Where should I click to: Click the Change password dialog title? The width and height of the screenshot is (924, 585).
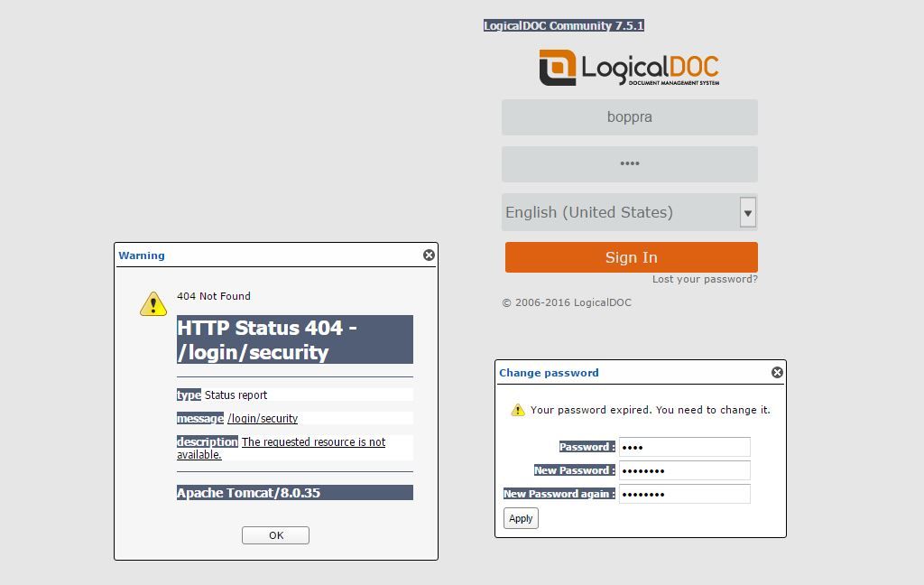[550, 373]
